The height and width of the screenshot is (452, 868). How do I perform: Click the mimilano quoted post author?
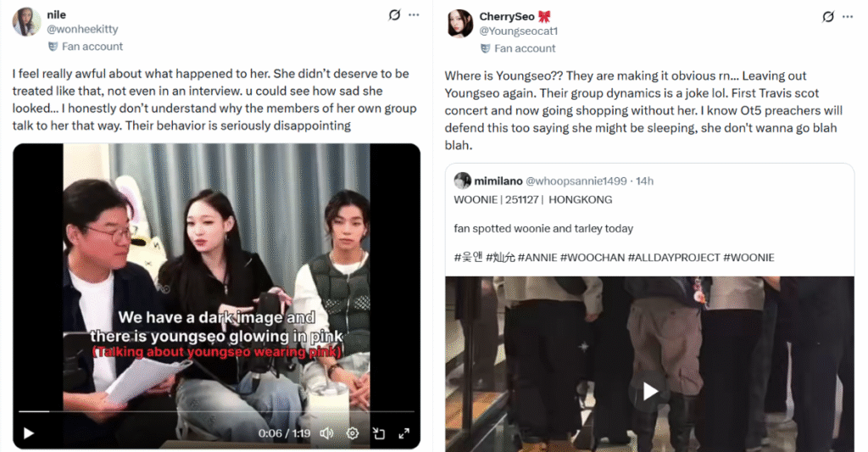tap(498, 181)
